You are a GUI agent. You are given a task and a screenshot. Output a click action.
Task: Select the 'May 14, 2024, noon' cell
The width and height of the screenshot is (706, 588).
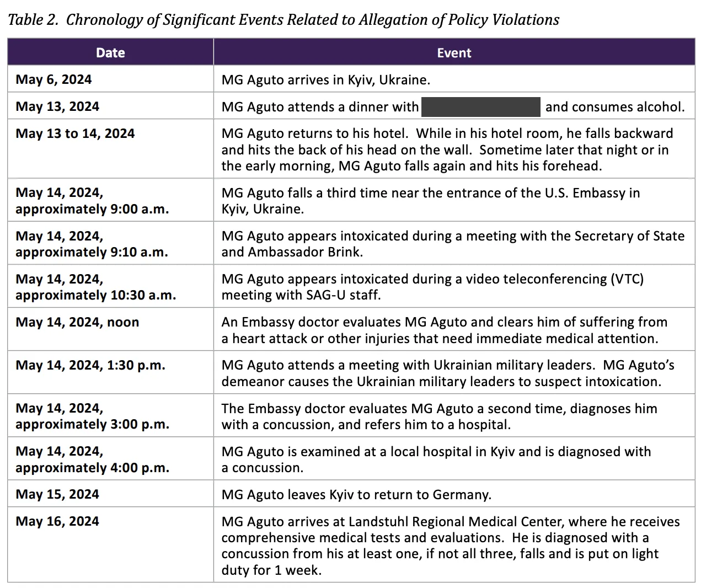tap(78, 322)
